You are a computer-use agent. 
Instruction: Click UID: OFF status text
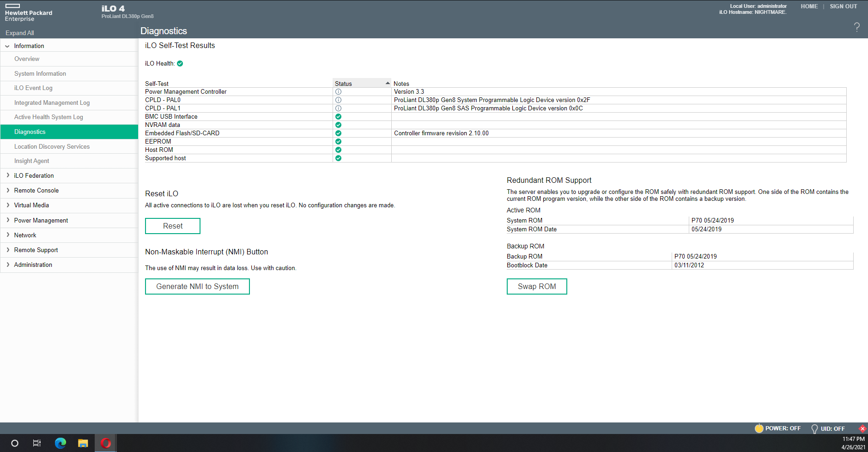pyautogui.click(x=833, y=429)
